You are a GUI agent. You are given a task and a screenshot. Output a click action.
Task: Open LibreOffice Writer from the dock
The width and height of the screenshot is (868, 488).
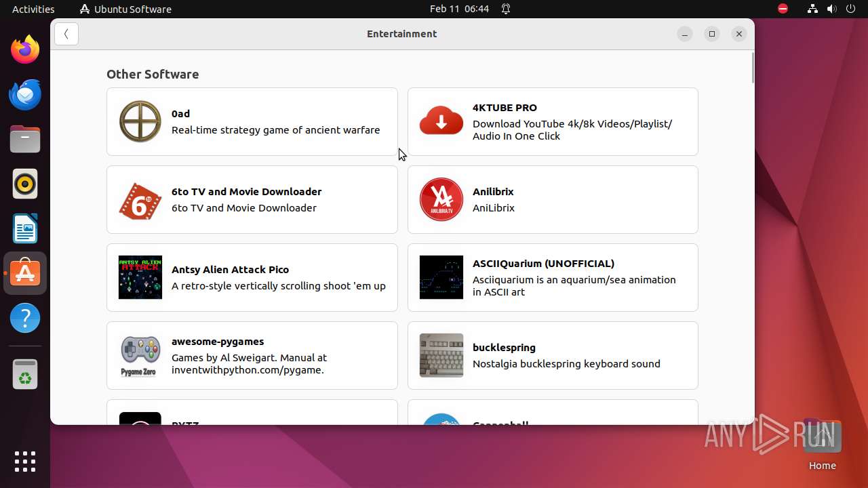pyautogui.click(x=25, y=228)
